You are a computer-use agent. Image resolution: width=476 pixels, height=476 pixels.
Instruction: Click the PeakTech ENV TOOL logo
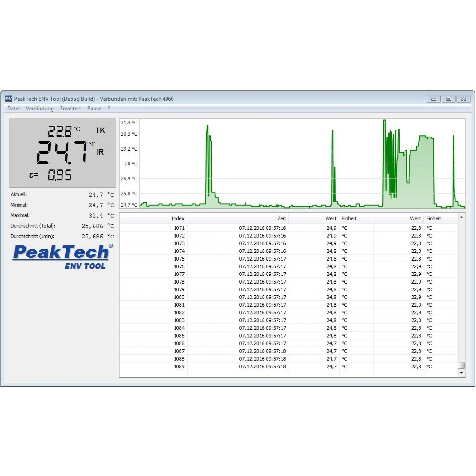point(63,256)
